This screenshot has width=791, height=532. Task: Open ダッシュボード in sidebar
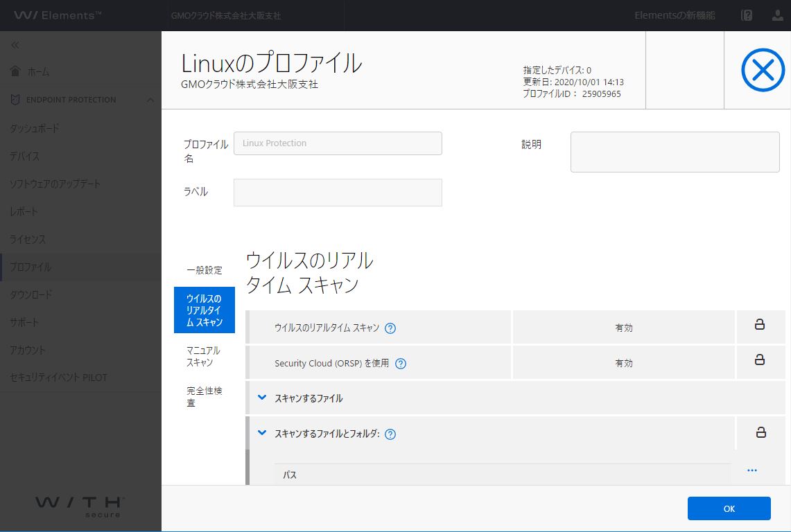(x=35, y=129)
